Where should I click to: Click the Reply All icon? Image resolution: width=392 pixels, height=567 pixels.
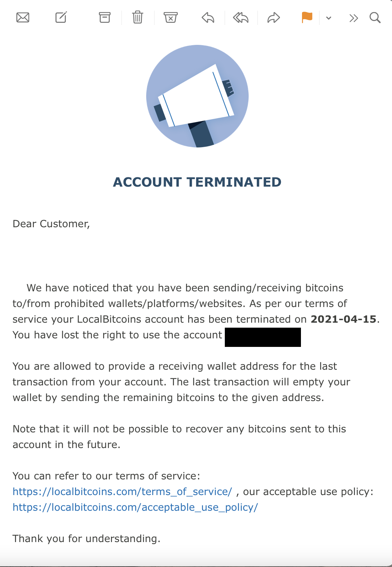tap(241, 17)
